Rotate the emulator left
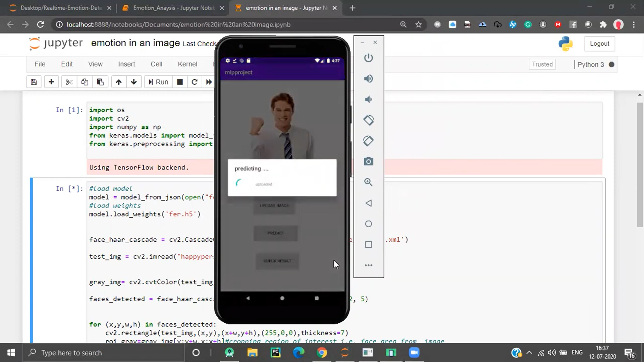644x362 pixels. click(x=368, y=120)
